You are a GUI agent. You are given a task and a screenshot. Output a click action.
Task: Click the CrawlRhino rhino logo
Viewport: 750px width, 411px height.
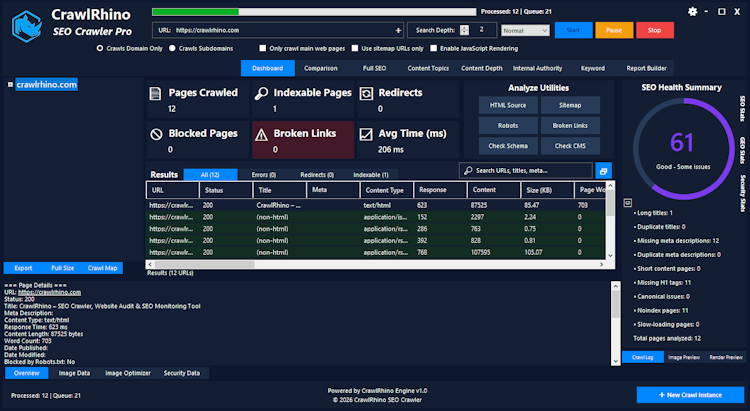27,26
